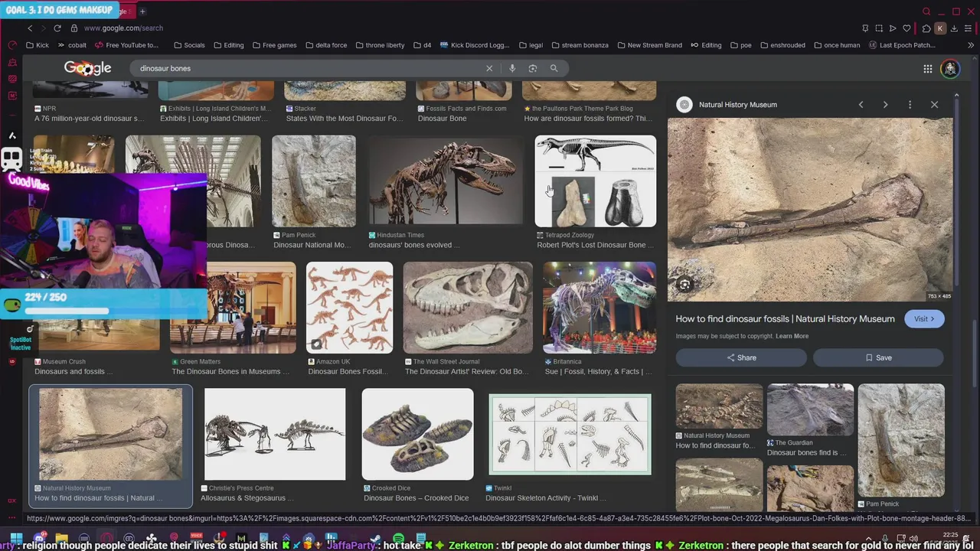Open the Kick bookmark

(37, 45)
